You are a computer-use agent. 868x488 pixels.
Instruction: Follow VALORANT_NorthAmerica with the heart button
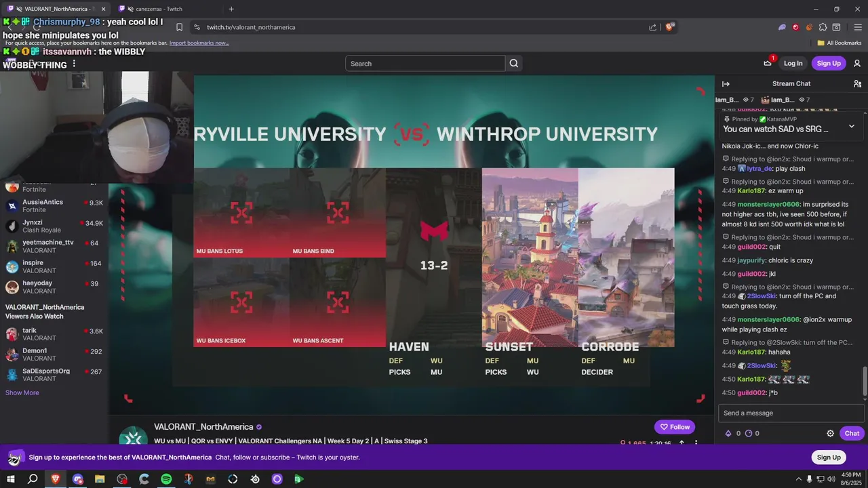click(x=675, y=427)
